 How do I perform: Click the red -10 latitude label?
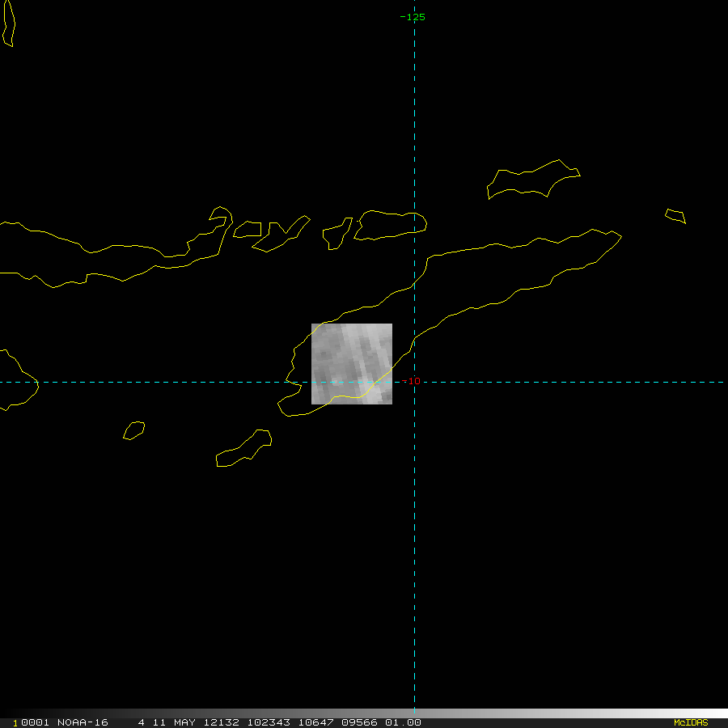tap(413, 381)
